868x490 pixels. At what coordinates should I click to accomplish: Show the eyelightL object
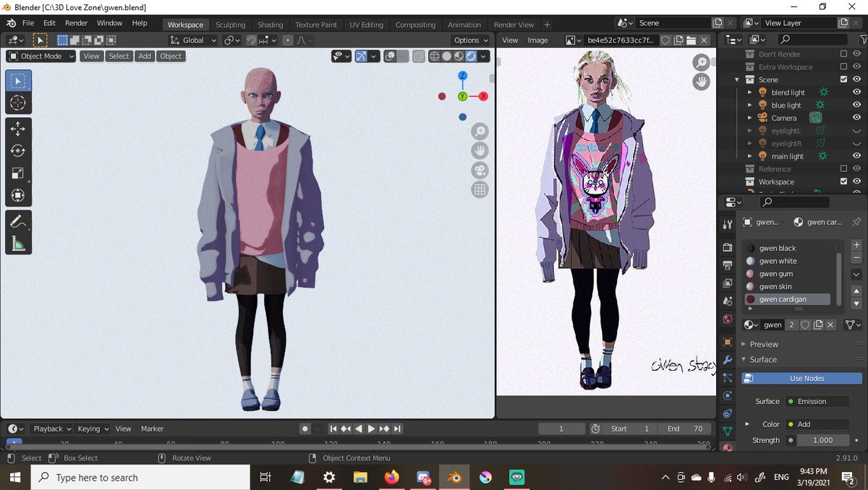click(857, 130)
